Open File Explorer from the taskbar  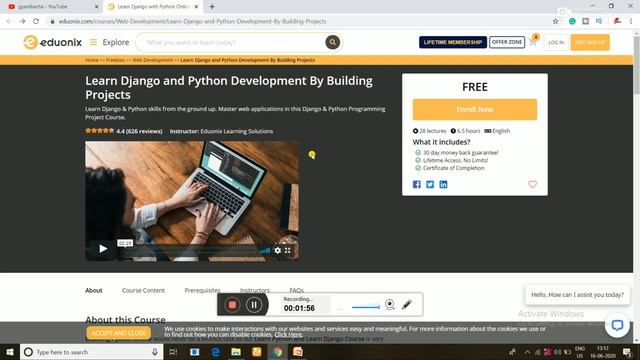pyautogui.click(x=236, y=352)
